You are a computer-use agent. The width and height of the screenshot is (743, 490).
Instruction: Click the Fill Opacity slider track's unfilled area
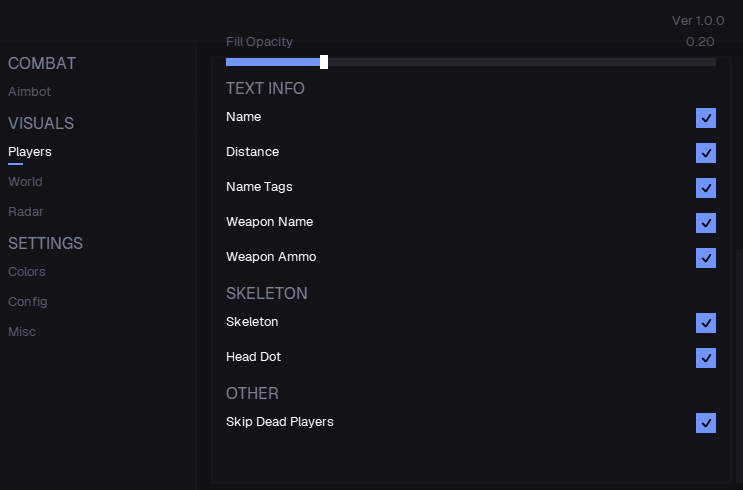(x=520, y=62)
